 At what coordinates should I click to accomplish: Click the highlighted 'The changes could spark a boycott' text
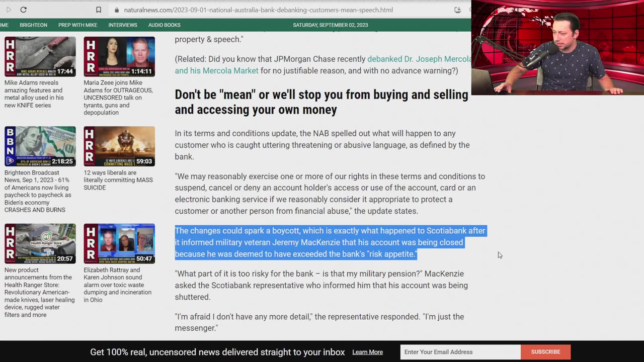click(330, 242)
